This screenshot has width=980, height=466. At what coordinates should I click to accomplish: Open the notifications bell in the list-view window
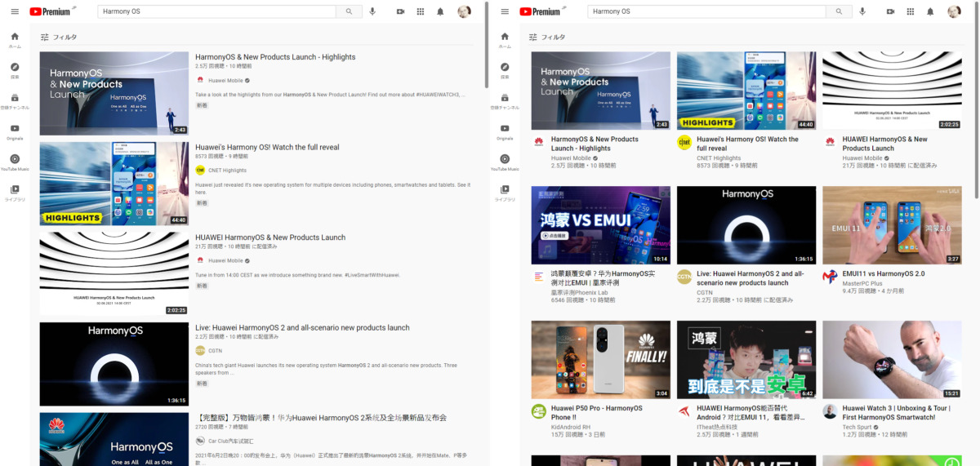tap(440, 11)
